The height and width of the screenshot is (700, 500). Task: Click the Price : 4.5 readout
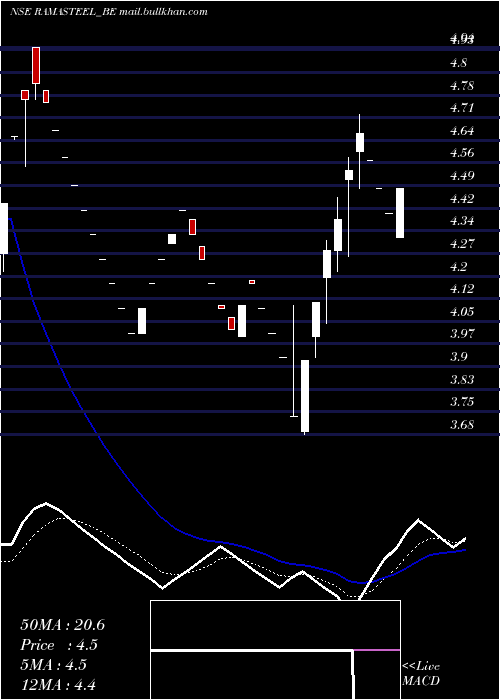(59, 645)
